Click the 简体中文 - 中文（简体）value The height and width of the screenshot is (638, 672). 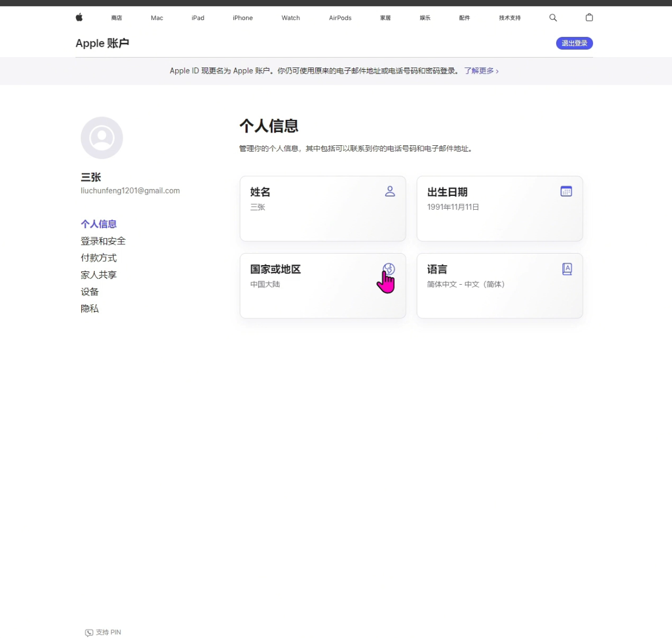point(466,284)
